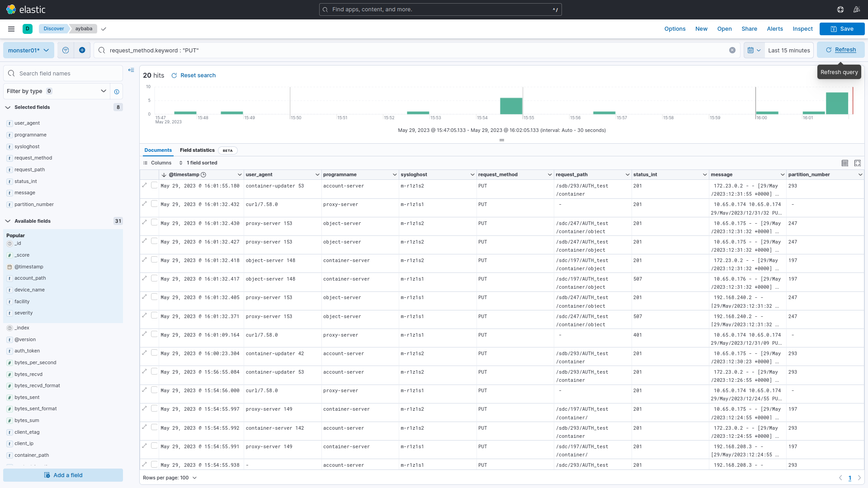Image resolution: width=868 pixels, height=488 pixels.
Task: Change Rows per page dropdown
Action: click(x=170, y=478)
